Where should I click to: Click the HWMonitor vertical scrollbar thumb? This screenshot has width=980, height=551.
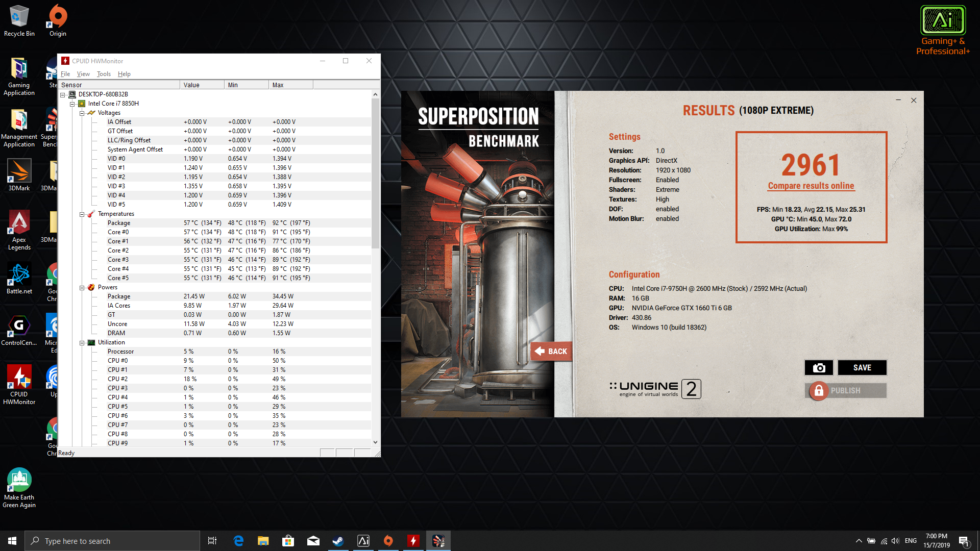point(375,173)
